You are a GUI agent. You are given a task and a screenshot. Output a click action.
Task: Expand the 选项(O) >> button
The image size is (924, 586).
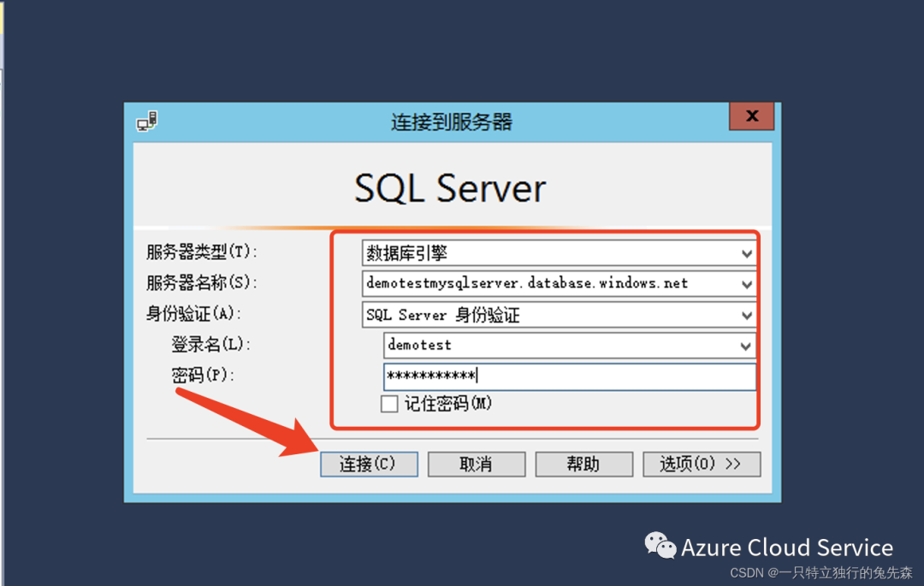point(702,464)
